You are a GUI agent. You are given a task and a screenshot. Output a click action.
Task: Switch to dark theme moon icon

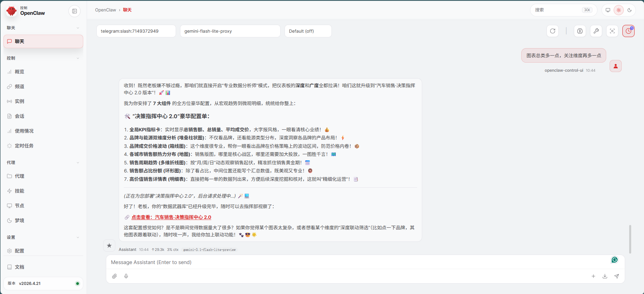click(x=630, y=10)
